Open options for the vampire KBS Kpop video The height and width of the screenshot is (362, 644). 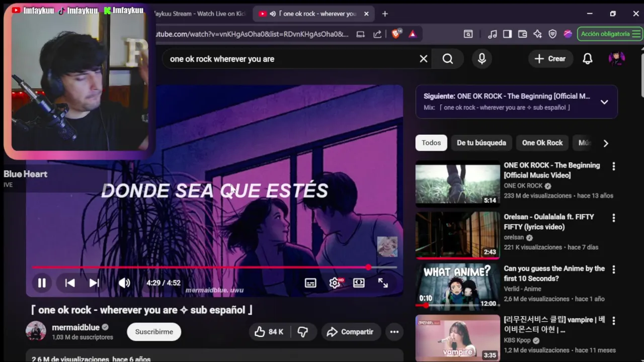(x=613, y=321)
